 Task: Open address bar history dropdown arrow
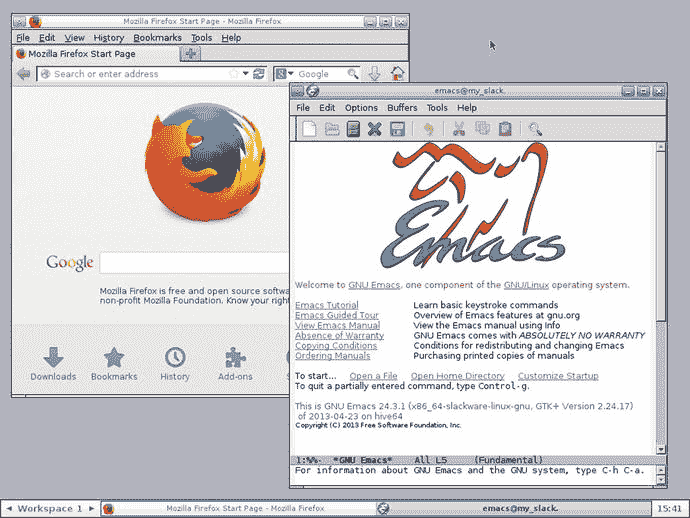246,73
